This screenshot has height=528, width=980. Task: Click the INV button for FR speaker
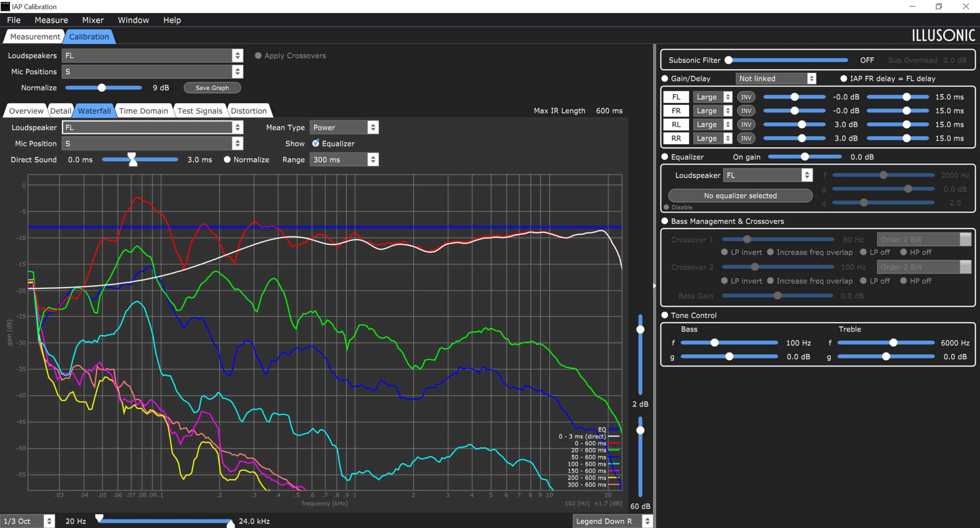coord(746,111)
